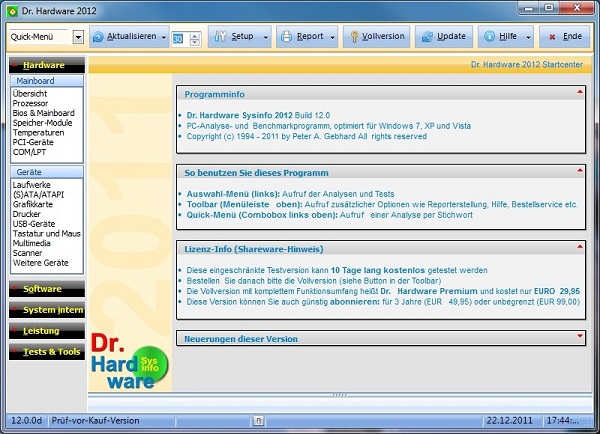
Task: Open the Leistung section header
Action: 47,331
